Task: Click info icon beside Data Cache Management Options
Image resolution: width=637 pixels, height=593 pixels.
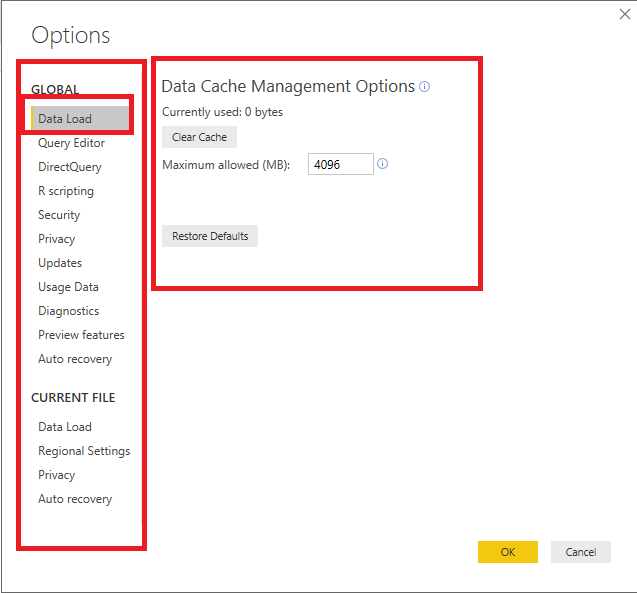Action: coord(425,87)
